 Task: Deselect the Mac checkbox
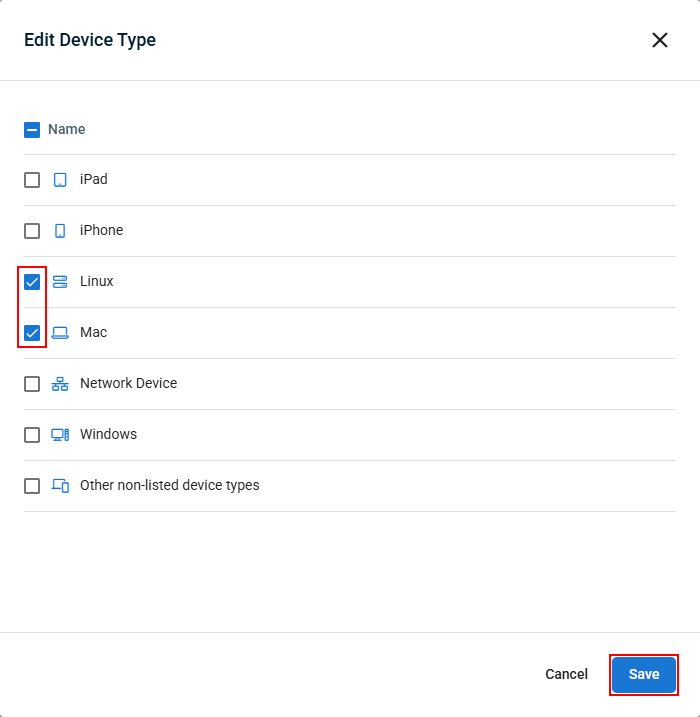coord(32,333)
